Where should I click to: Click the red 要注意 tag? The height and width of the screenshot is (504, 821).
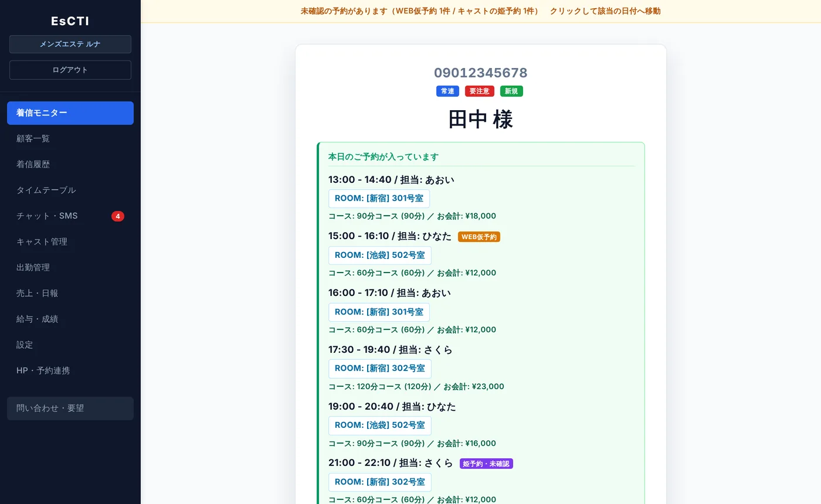pyautogui.click(x=480, y=91)
